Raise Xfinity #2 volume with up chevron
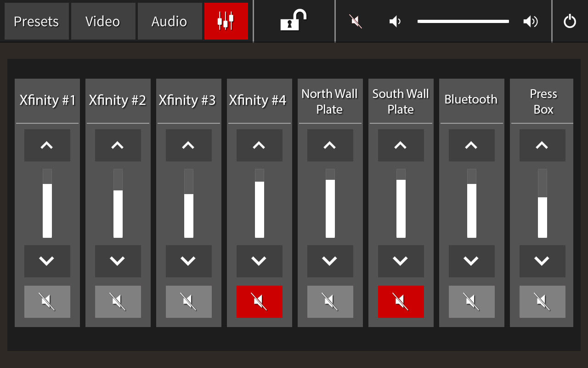588x368 pixels. point(118,145)
